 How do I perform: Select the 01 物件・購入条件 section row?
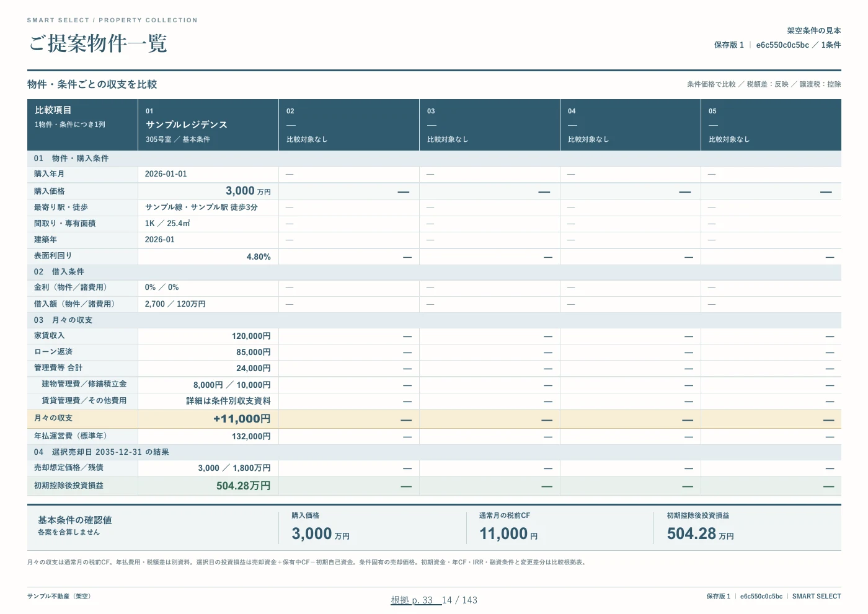tap(434, 159)
